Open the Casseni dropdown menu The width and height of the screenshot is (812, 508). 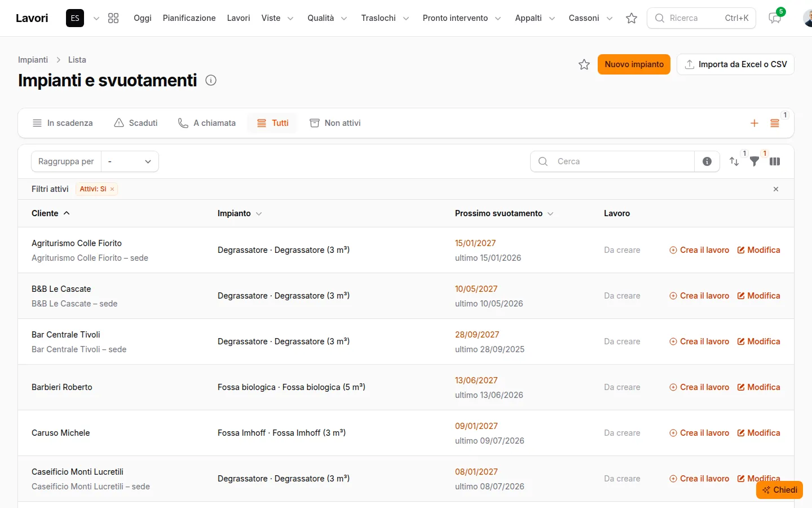[x=590, y=18]
